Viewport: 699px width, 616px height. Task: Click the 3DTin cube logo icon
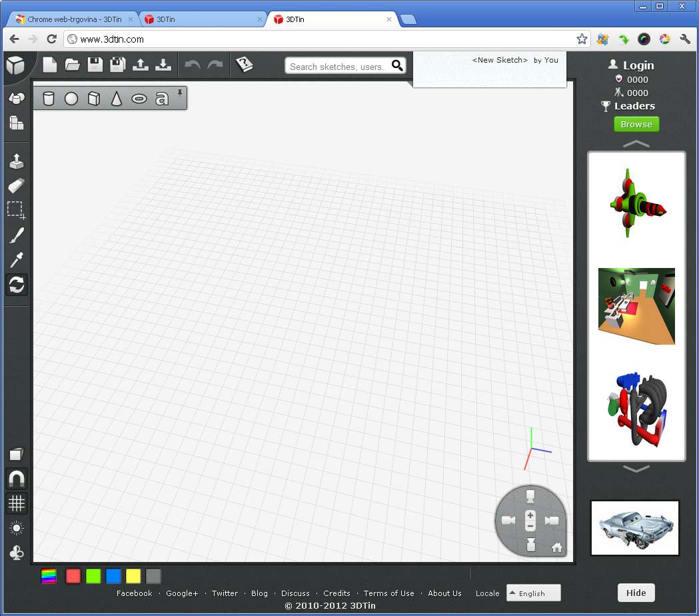15,65
